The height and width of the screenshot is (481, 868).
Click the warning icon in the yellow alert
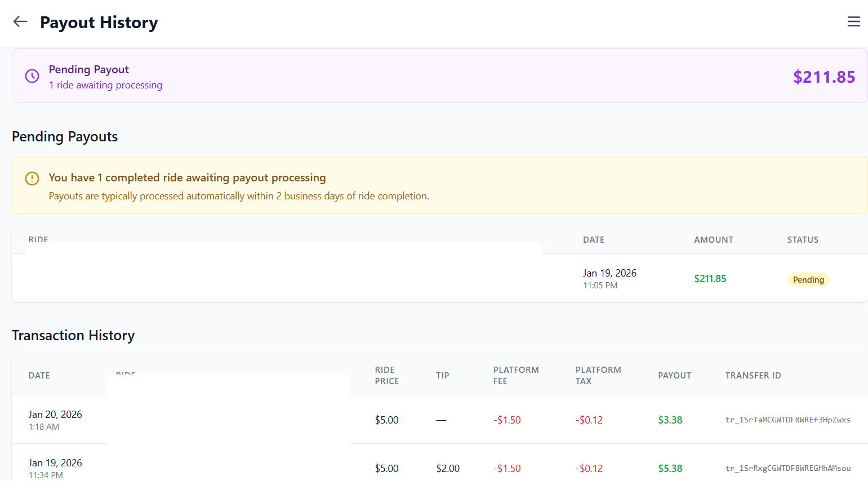point(32,177)
